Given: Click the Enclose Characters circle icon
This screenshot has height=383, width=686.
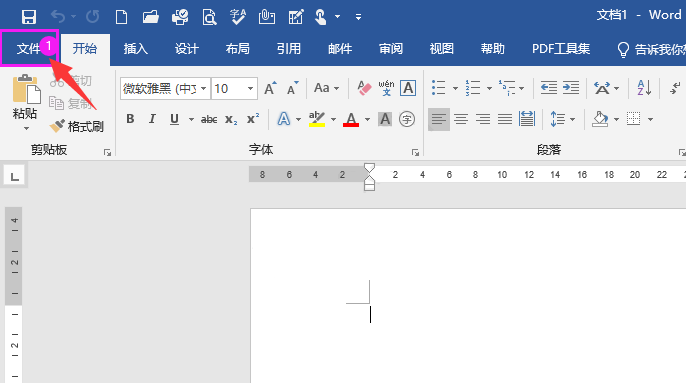Looking at the screenshot, I should click(x=407, y=119).
